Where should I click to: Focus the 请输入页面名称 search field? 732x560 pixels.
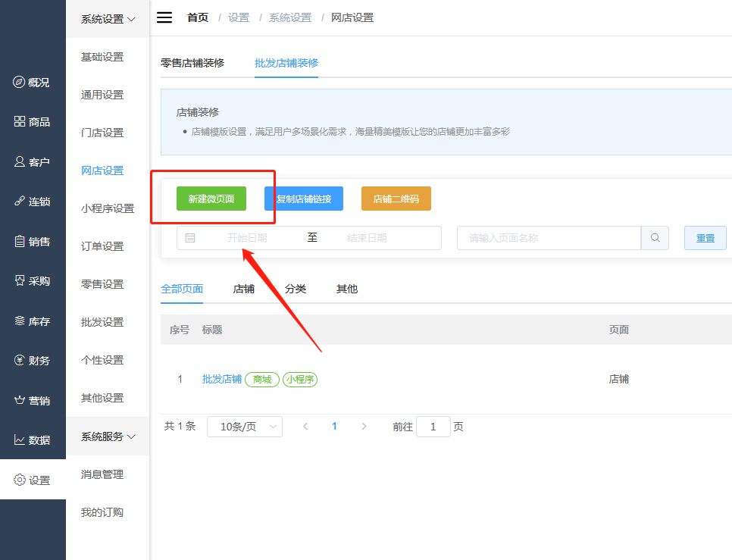(549, 238)
